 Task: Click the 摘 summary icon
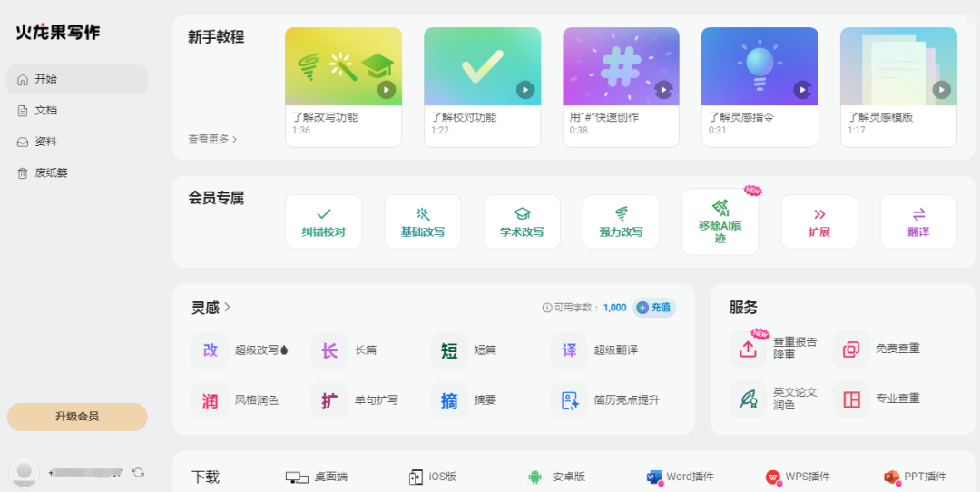tap(449, 400)
